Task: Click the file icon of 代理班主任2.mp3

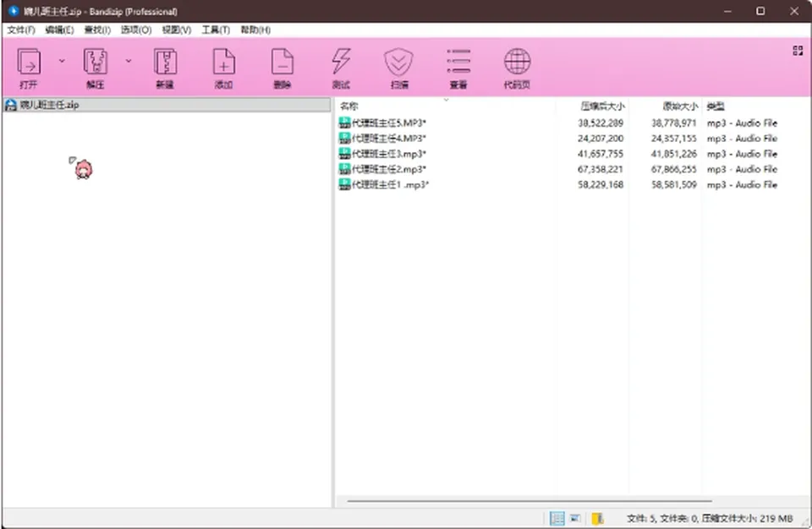Action: [x=344, y=169]
